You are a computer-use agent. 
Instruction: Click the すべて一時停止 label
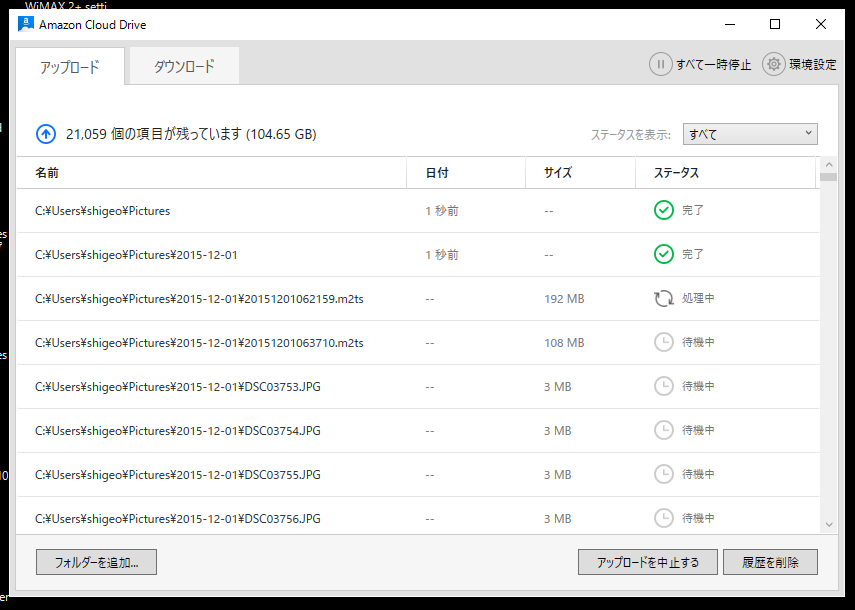tap(714, 65)
